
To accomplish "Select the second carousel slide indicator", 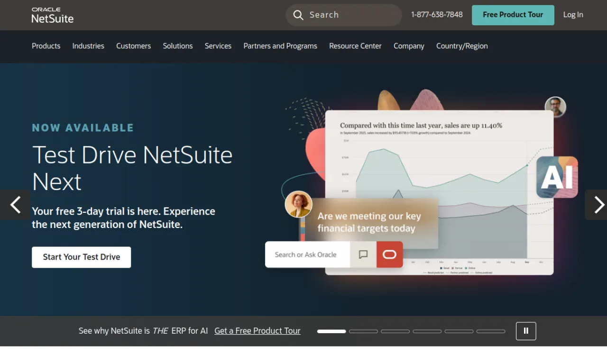I will 363,331.
